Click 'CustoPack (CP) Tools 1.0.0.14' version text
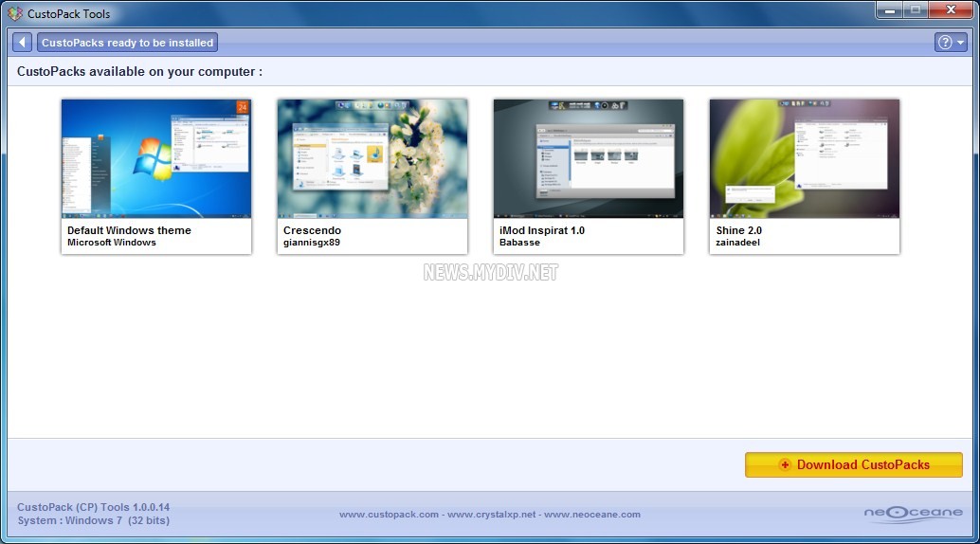Viewport: 980px width, 544px height. point(93,507)
